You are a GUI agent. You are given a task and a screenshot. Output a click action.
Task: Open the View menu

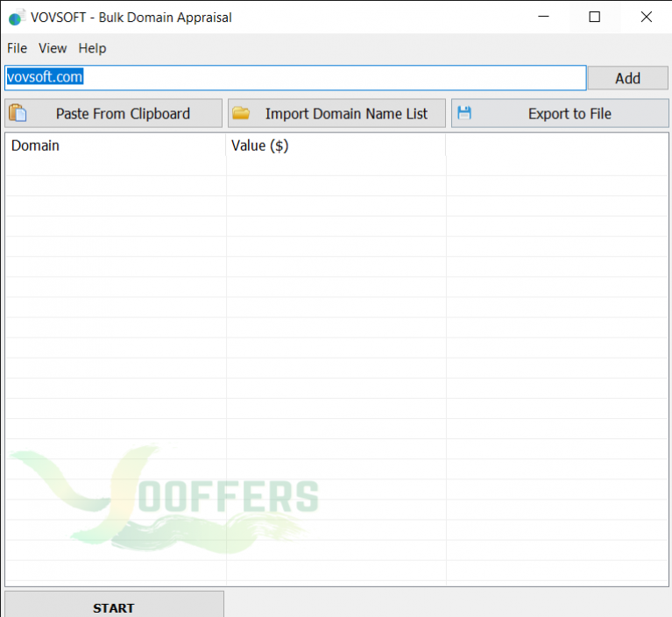tap(53, 48)
